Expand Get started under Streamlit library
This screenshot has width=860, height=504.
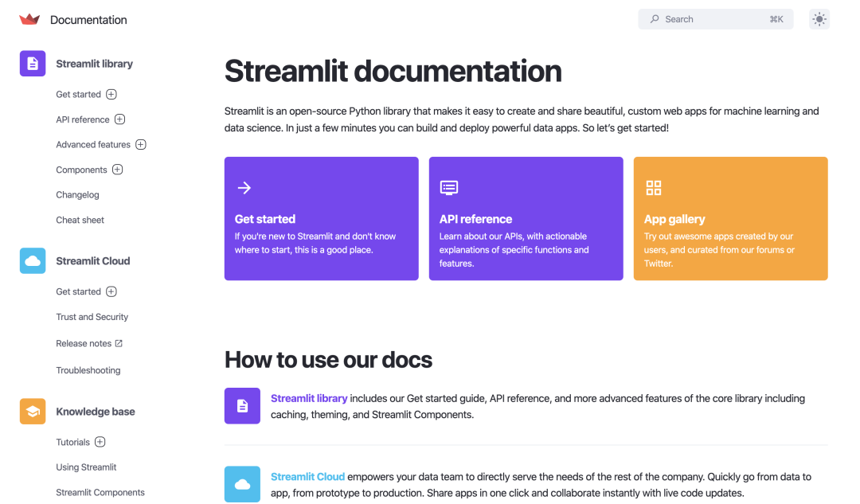coord(111,94)
